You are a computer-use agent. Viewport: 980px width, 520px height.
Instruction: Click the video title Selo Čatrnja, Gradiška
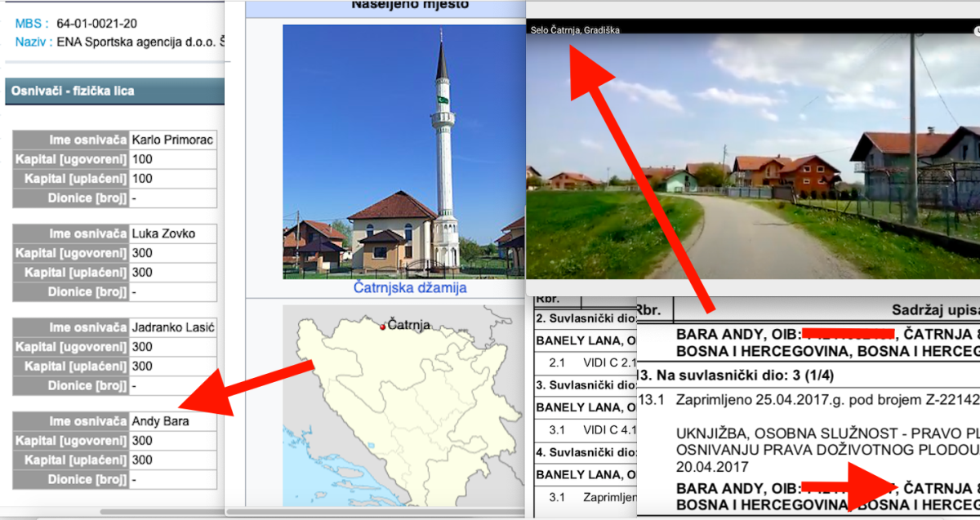[575, 30]
